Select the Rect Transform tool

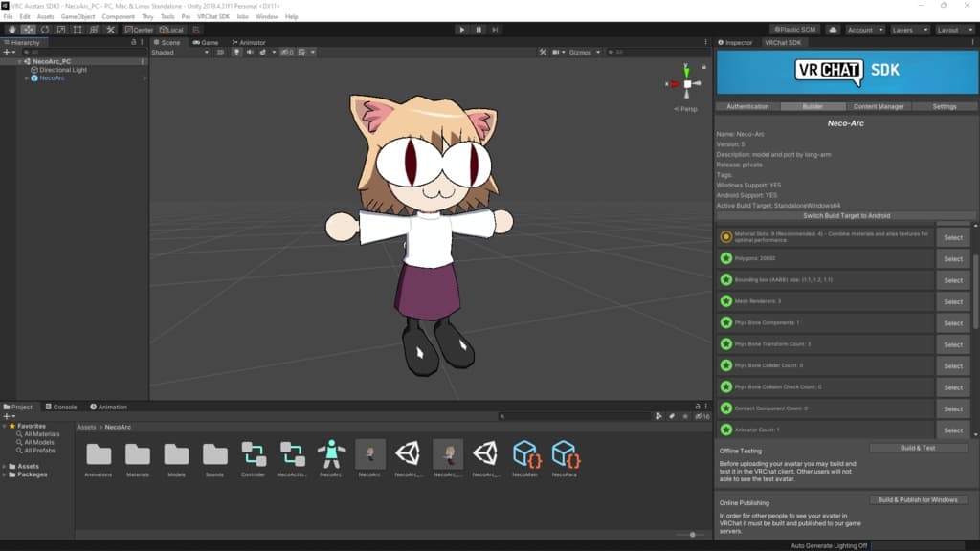click(77, 30)
